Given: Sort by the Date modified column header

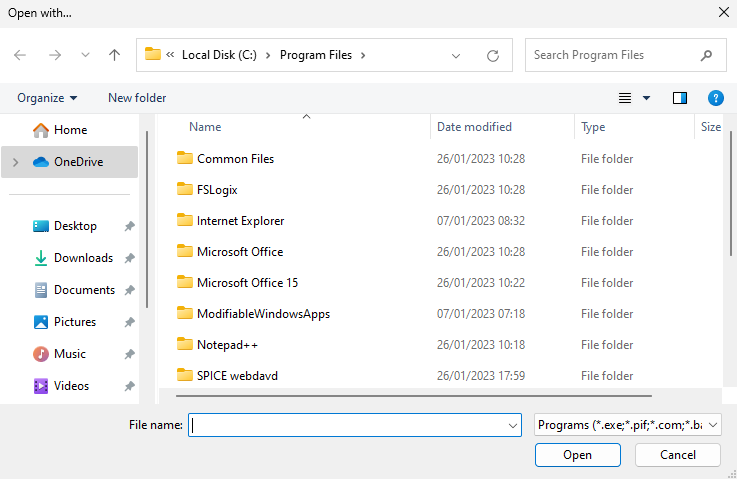Looking at the screenshot, I should (x=474, y=127).
